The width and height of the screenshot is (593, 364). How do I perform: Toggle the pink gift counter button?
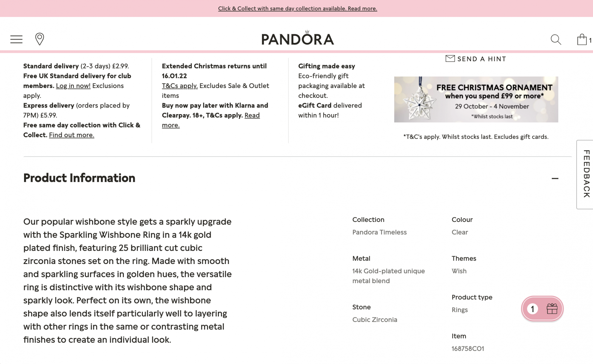coord(542,308)
